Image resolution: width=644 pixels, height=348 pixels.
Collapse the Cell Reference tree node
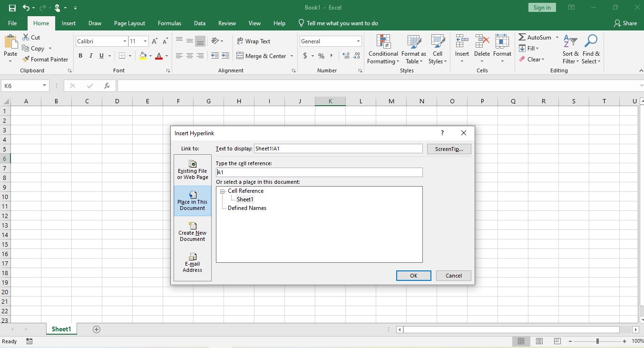222,191
